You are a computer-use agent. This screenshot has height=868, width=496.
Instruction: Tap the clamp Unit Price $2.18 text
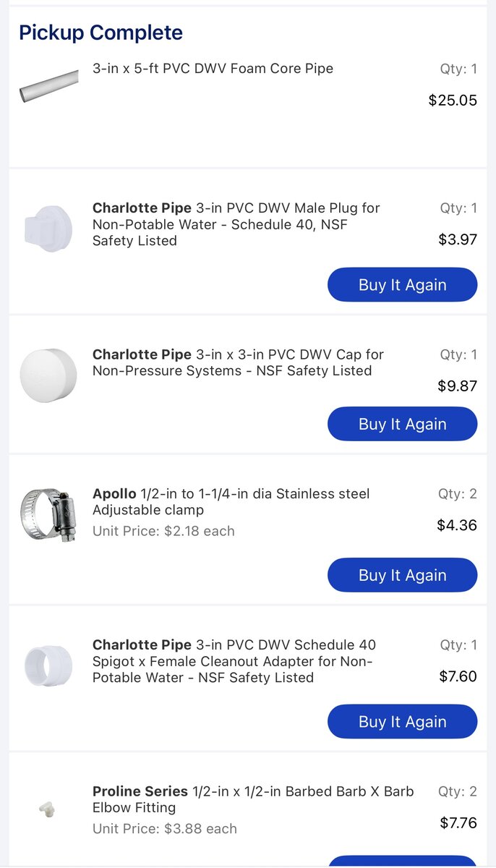163,531
